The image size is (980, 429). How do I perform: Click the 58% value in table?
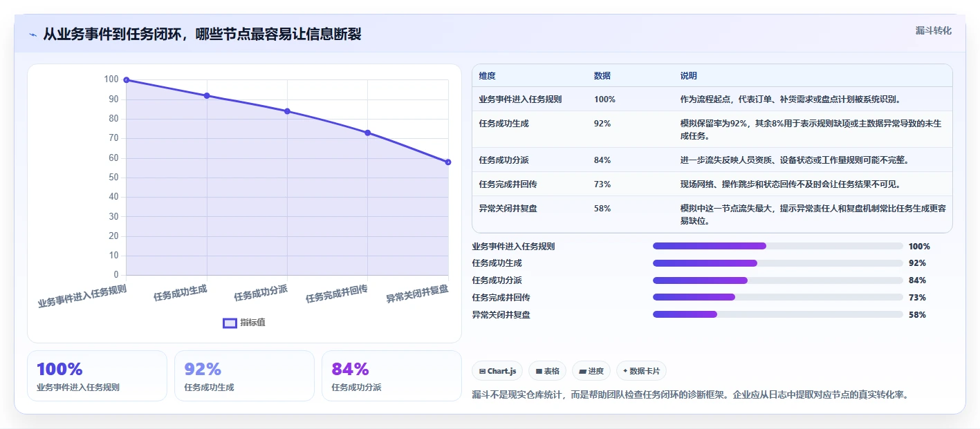[x=602, y=209]
